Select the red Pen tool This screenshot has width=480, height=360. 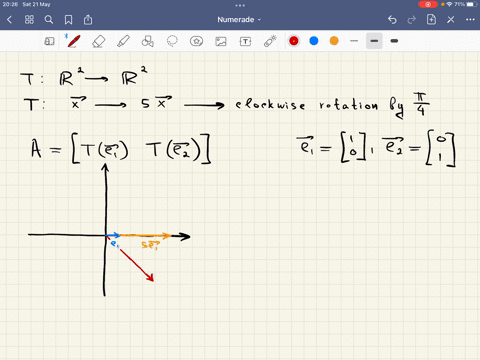click(x=73, y=41)
